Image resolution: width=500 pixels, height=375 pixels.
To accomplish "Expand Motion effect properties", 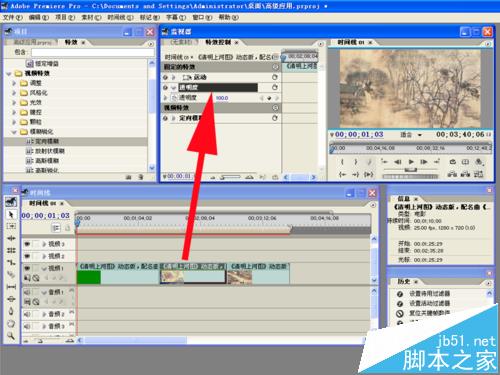I will 173,77.
